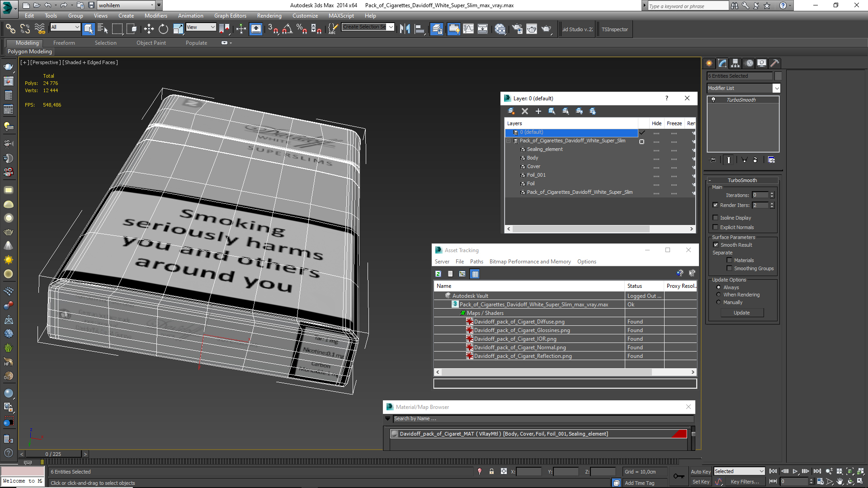Pick the Select and Scale tool
Image resolution: width=868 pixels, height=488 pixels.
[178, 29]
